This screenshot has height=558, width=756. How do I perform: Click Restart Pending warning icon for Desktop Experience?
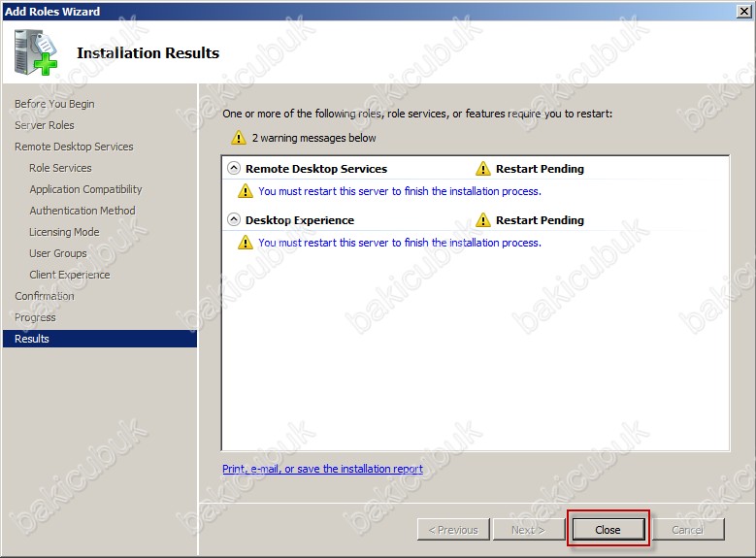482,220
